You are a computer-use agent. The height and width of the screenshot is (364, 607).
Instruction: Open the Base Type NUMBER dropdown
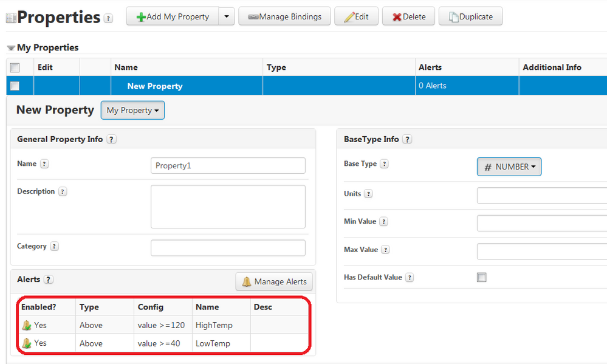(509, 167)
